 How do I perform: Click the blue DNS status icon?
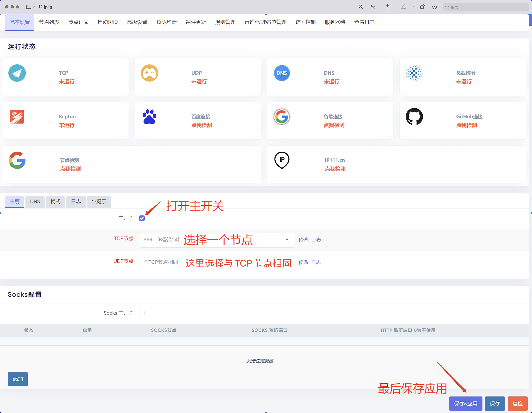[x=282, y=73]
